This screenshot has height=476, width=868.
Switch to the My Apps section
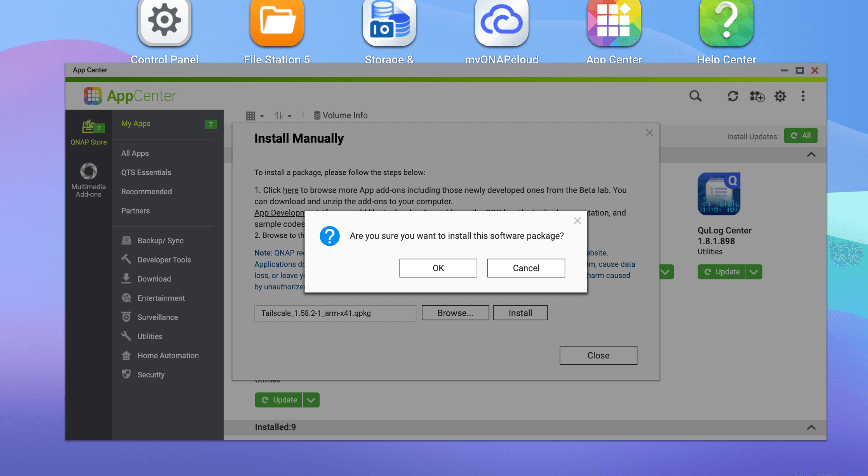click(136, 123)
